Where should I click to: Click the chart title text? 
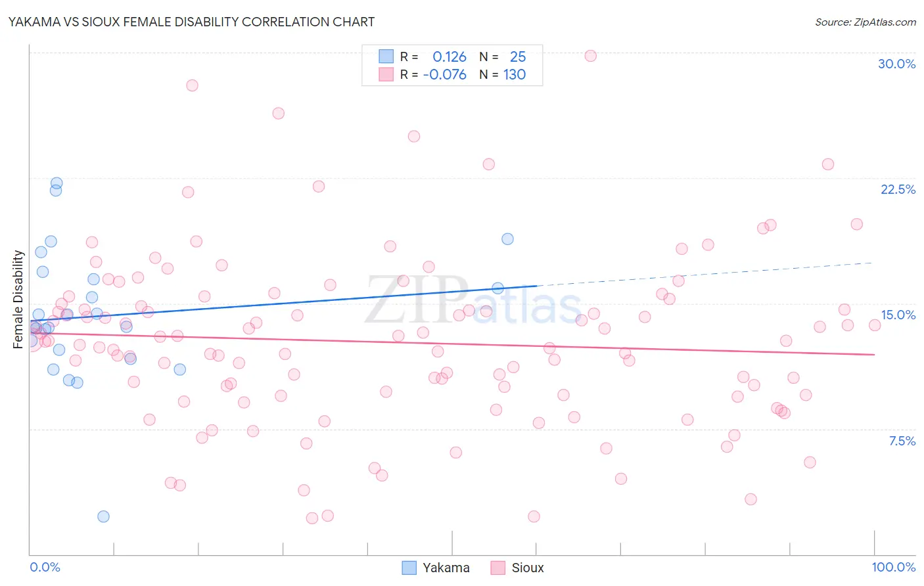point(191,22)
